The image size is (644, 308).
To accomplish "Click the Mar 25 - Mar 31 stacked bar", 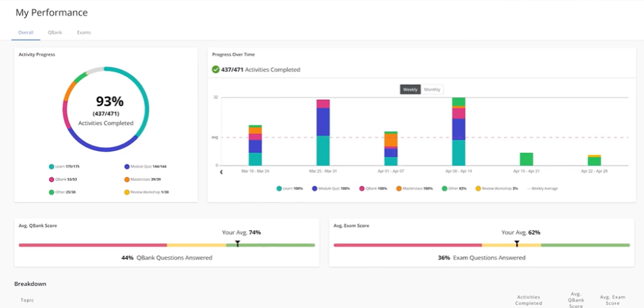I will pyautogui.click(x=323, y=133).
